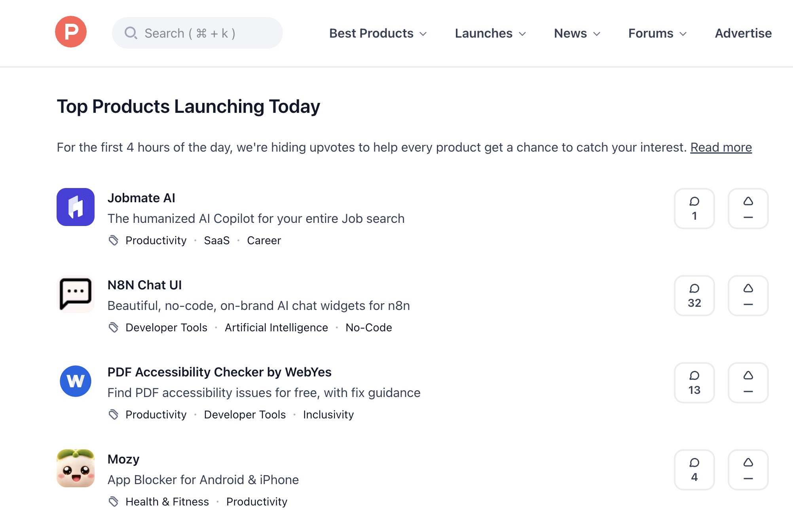Upvote Mozy
Screen dimensions: 793x532
(748, 470)
